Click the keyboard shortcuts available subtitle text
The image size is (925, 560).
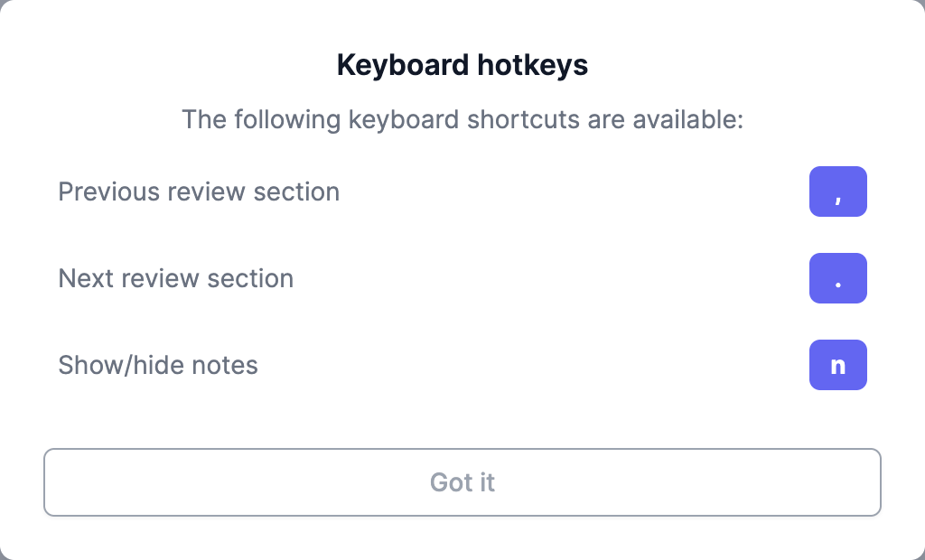pos(462,119)
